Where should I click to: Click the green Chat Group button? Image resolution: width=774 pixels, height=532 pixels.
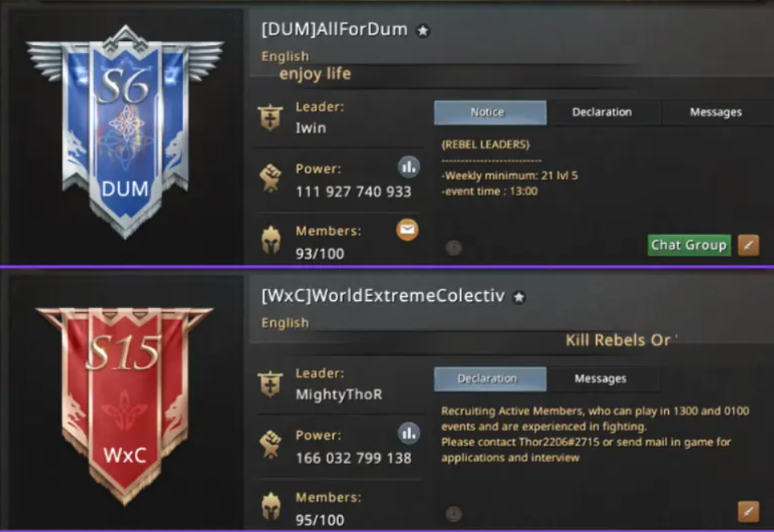[689, 246]
